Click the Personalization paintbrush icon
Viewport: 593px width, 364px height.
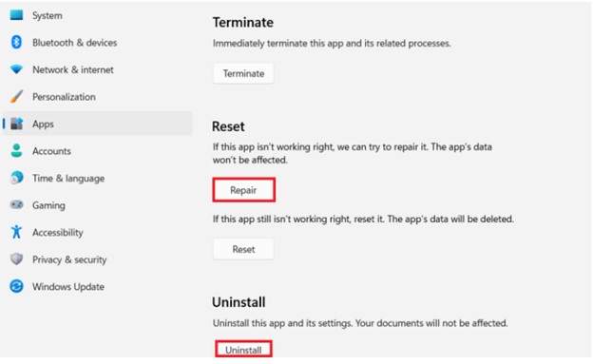tap(16, 97)
